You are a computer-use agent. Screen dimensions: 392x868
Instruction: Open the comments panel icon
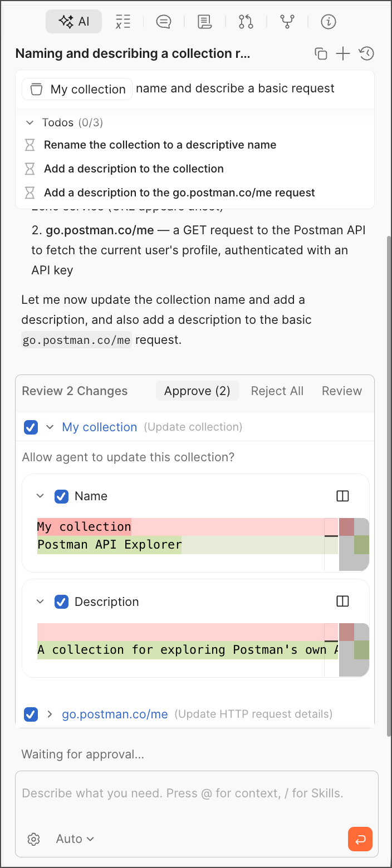coord(164,22)
